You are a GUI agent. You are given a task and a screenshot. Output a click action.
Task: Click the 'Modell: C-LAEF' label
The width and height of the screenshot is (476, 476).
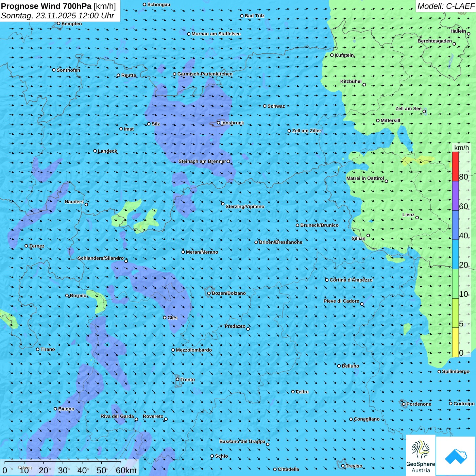[x=446, y=6]
